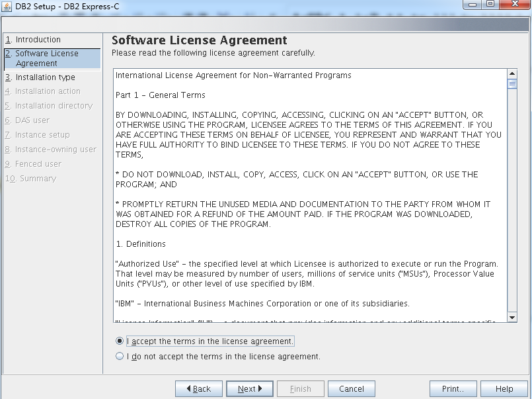Click the 'Software License Agreement' page heading
The height and width of the screenshot is (399, 532).
pos(199,40)
